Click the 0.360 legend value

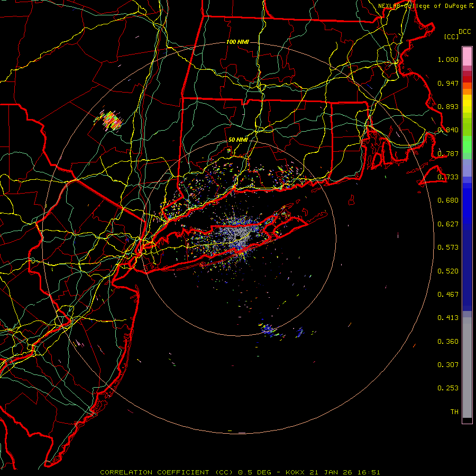[x=448, y=342]
